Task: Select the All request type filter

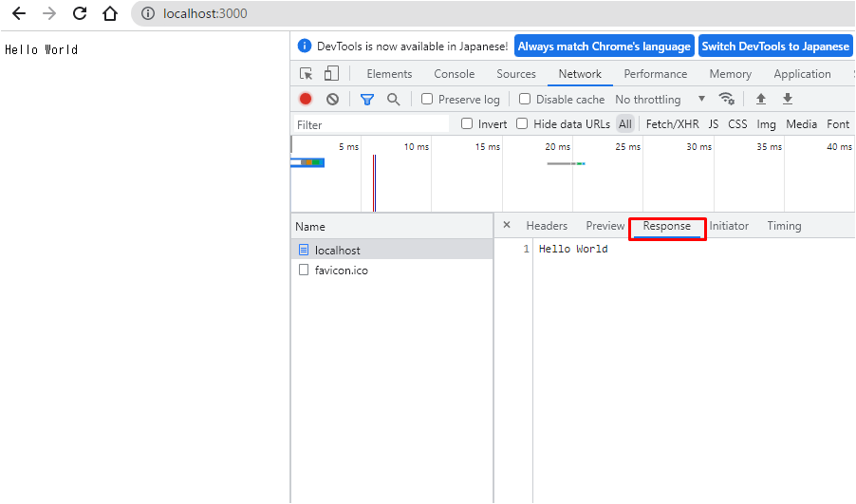Action: pos(625,124)
